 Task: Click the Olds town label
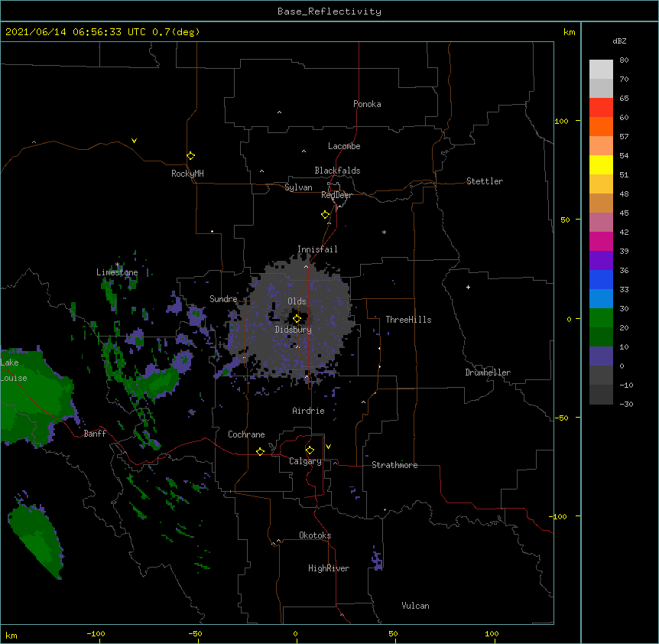point(297,301)
